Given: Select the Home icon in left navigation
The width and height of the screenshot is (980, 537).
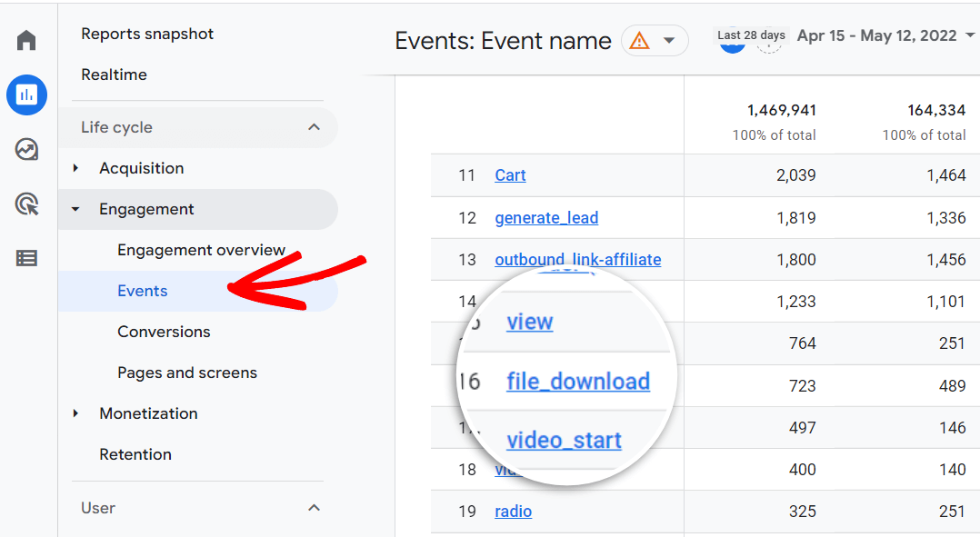Looking at the screenshot, I should point(25,40).
